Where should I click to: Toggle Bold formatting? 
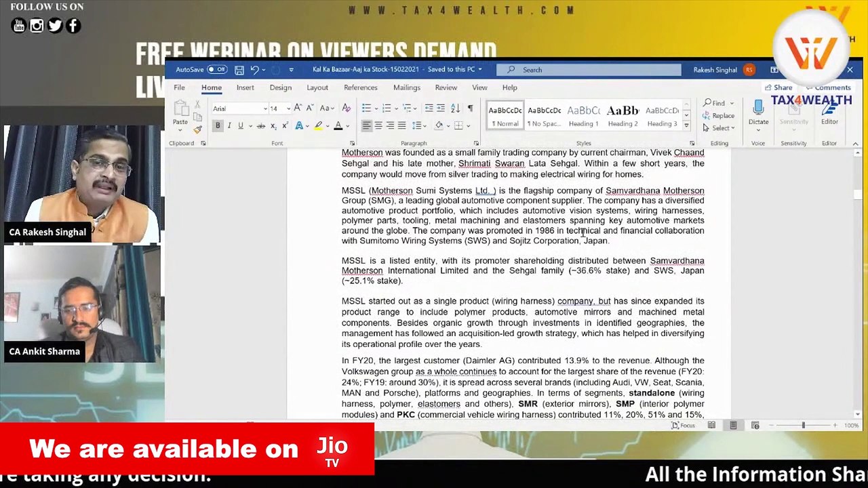tap(218, 126)
